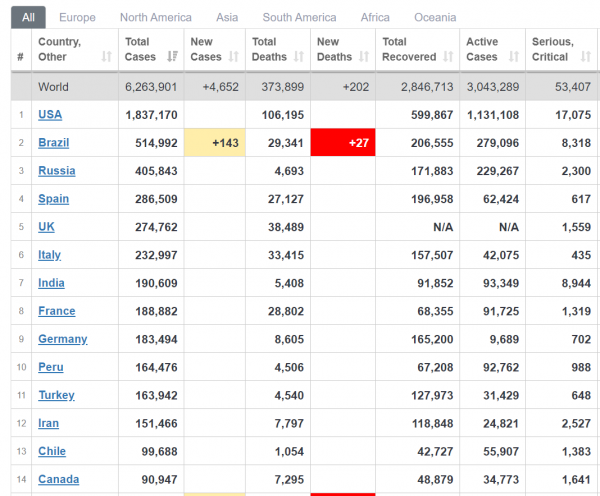The image size is (600, 496).
Task: Sort by New Deaths arrows icon
Action: coord(364,57)
